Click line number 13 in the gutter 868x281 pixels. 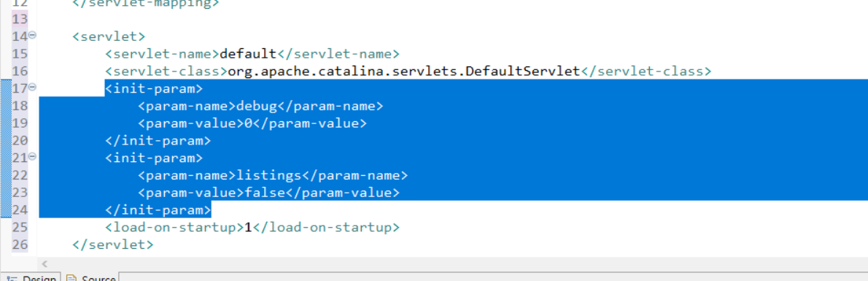point(20,20)
